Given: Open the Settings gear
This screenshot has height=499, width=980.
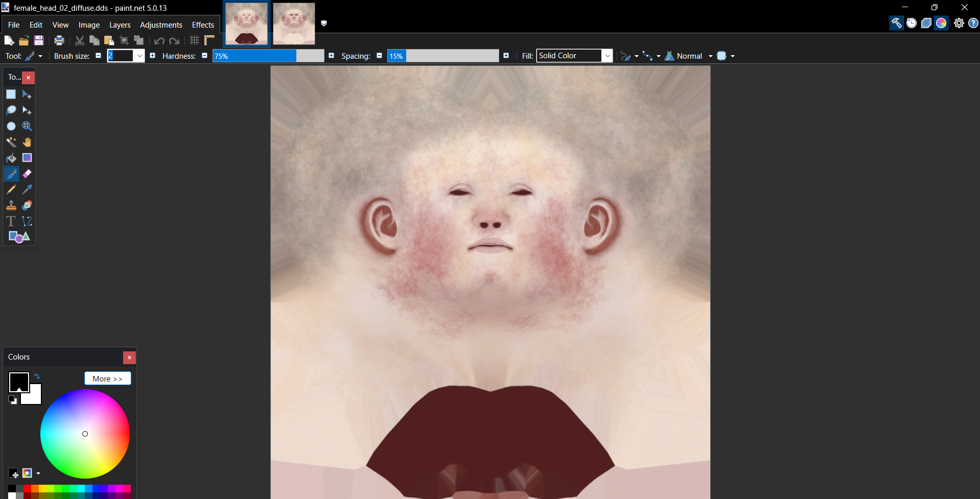Looking at the screenshot, I should (959, 23).
